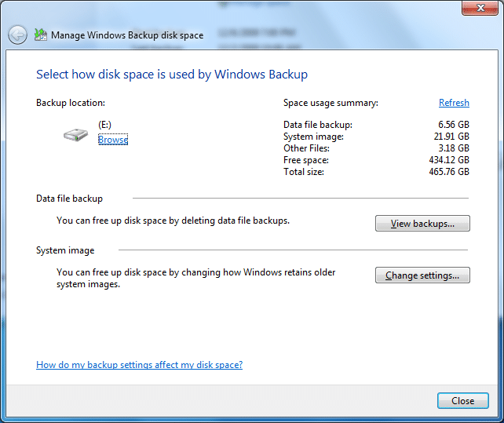Click the 'Total size:' summary label

tap(304, 172)
